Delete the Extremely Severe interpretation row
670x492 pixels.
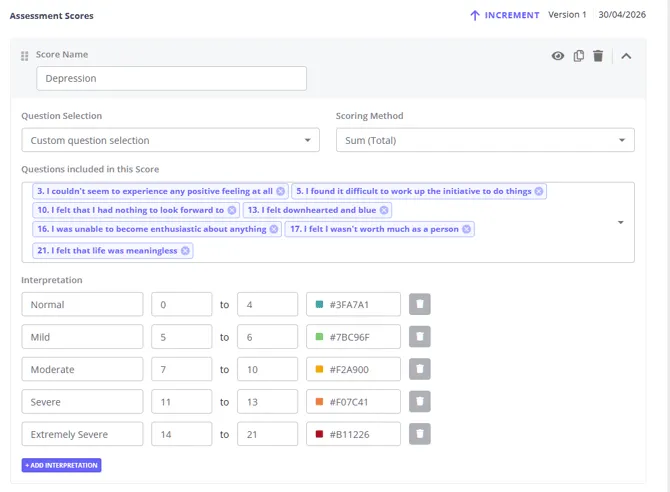coord(420,434)
